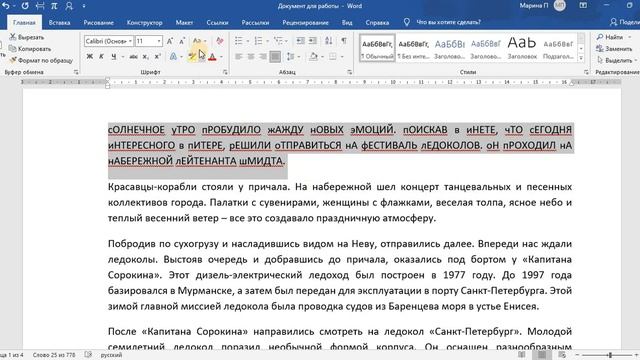Click the Undo arrow in quick access toolbar

(x=5, y=6)
